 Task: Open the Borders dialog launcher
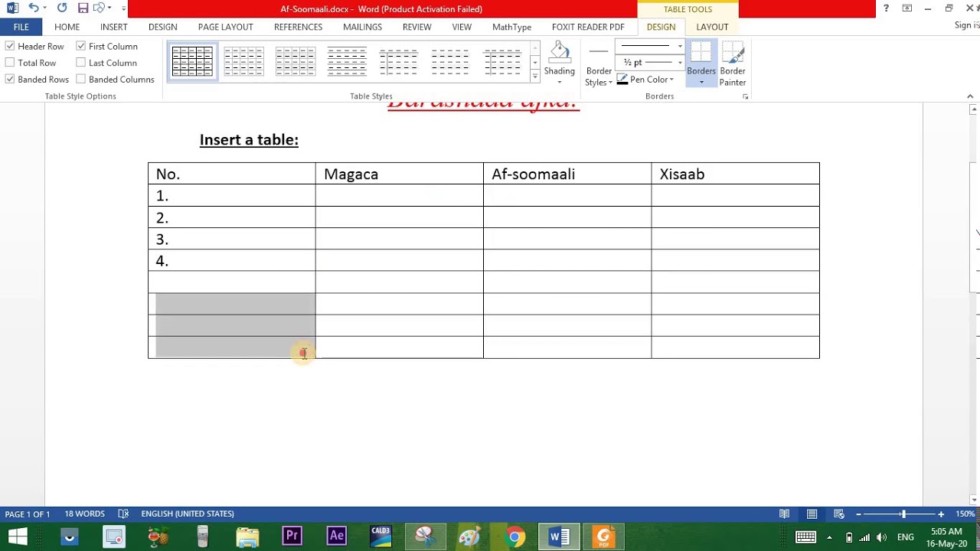(745, 96)
